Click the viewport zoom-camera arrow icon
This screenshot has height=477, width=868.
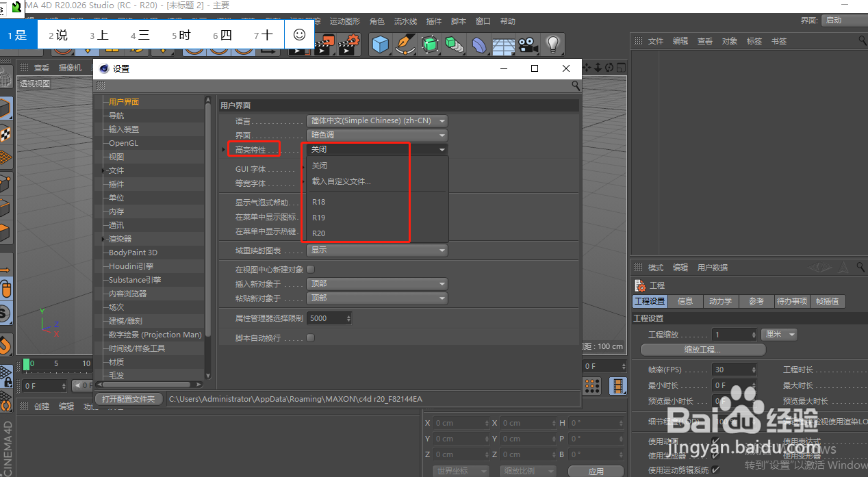pos(598,67)
